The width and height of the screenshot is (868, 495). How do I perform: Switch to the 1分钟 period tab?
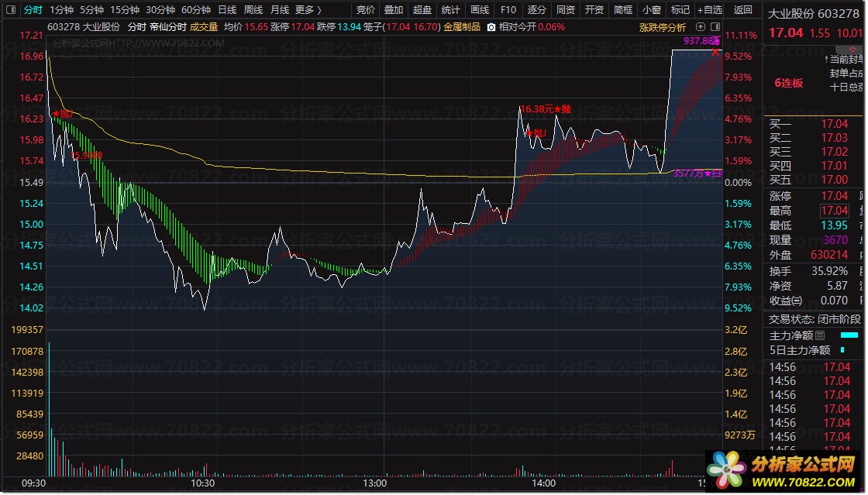click(x=61, y=9)
